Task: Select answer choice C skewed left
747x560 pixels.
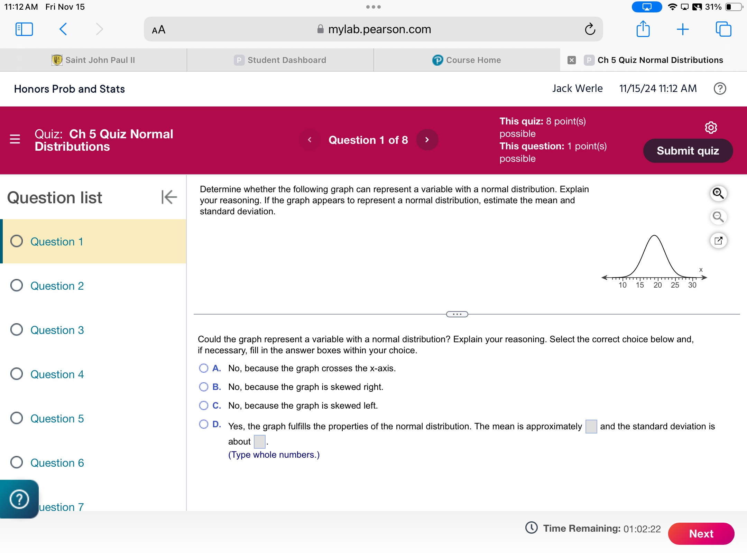Action: (x=204, y=405)
